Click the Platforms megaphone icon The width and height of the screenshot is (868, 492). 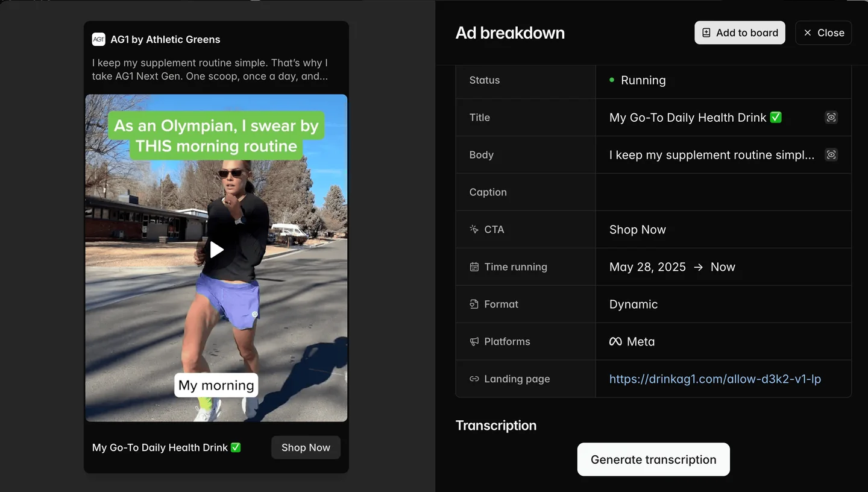tap(474, 341)
